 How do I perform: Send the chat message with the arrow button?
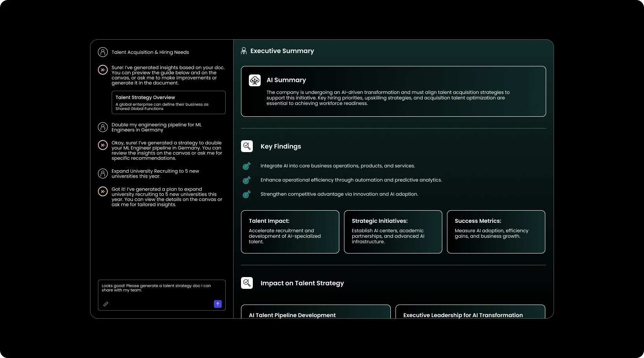(218, 304)
